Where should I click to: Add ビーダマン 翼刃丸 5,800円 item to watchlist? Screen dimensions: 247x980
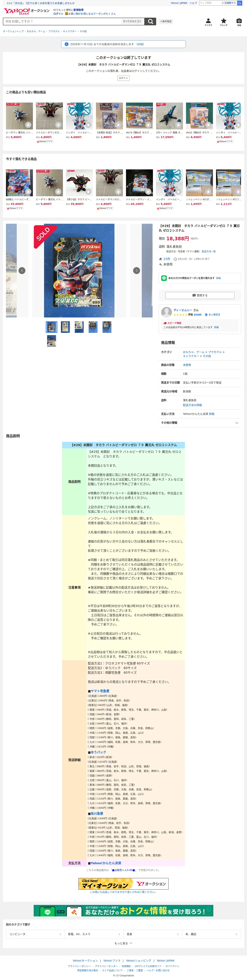point(28,125)
